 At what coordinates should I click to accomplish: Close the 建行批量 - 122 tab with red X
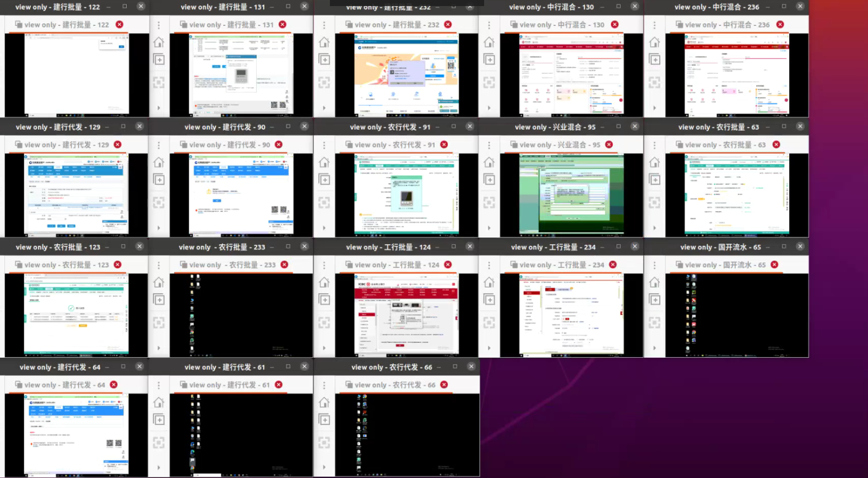tap(120, 25)
